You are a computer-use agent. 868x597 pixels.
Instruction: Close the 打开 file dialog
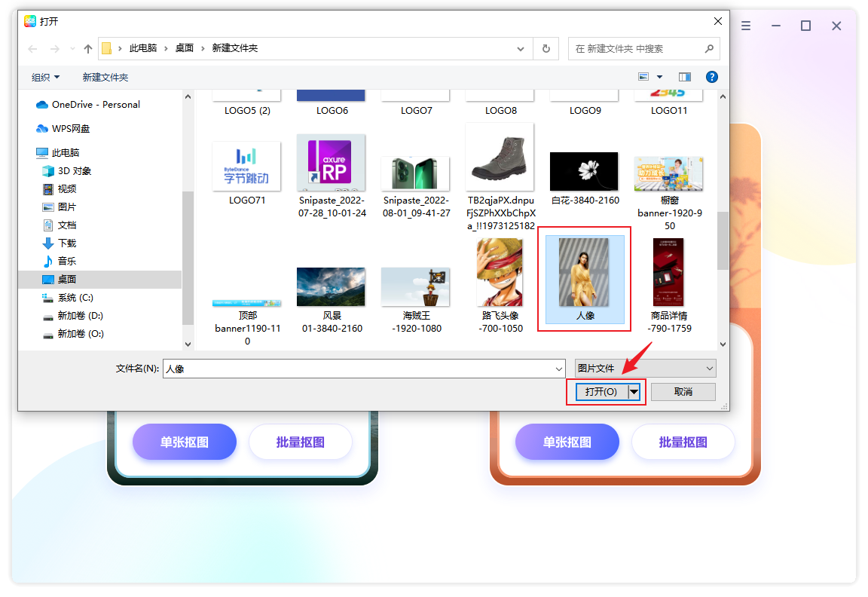tap(718, 21)
